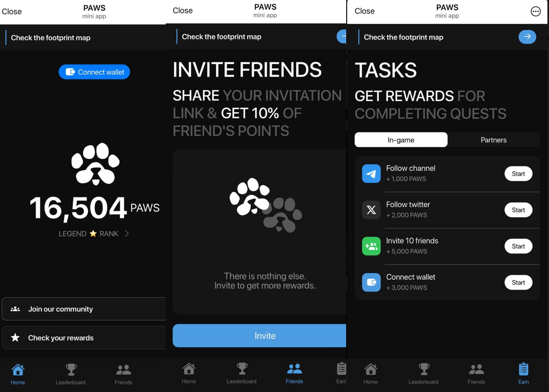Click the X Twitter follow icon
This screenshot has width=549, height=392.
(370, 209)
